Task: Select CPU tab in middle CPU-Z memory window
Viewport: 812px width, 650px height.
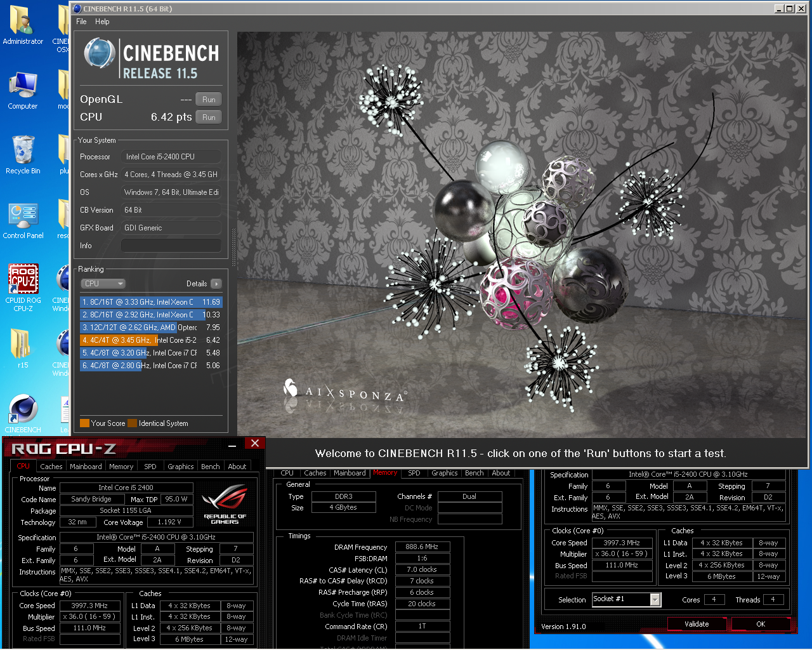Action: pyautogui.click(x=287, y=473)
